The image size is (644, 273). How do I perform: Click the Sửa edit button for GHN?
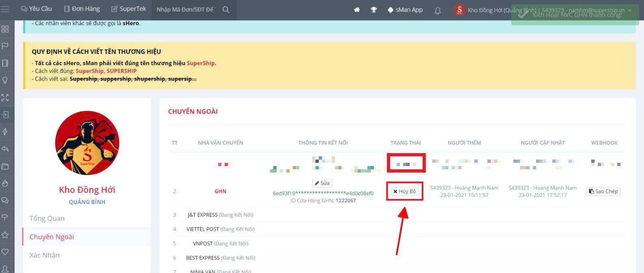[x=322, y=183]
